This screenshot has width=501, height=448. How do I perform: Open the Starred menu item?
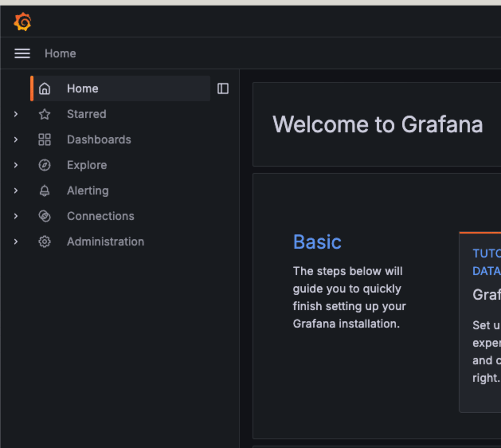[87, 114]
